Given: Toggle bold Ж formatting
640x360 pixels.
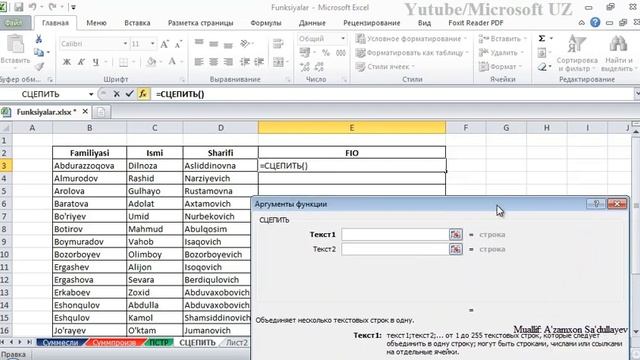Looking at the screenshot, I should pyautogui.click(x=67, y=62).
